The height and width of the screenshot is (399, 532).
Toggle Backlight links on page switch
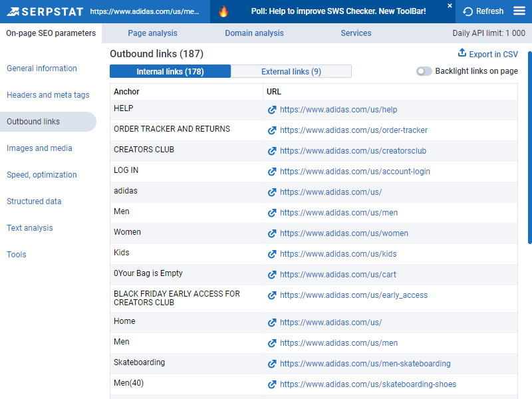pos(424,71)
